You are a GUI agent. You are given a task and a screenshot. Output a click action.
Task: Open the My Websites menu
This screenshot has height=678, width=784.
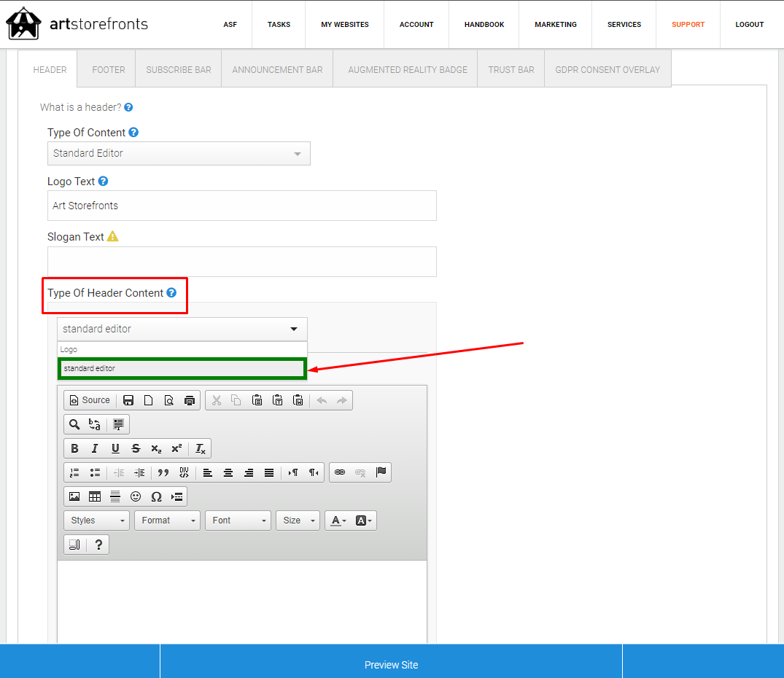click(x=344, y=25)
